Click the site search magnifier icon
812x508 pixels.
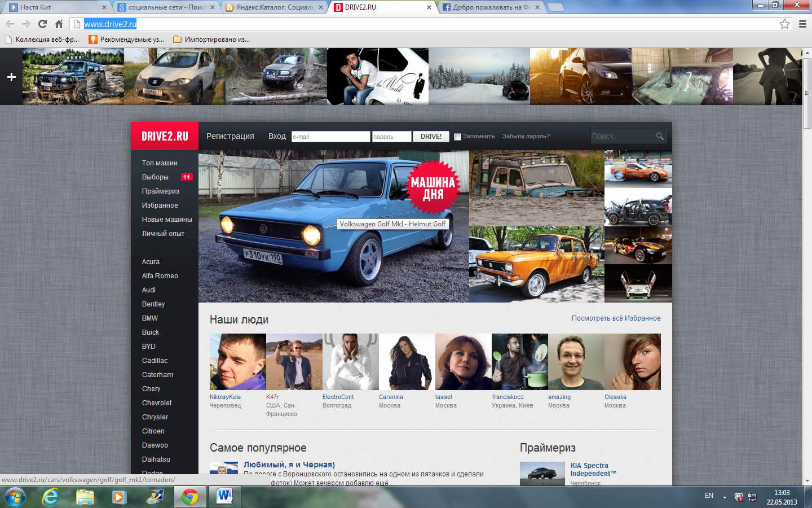660,136
